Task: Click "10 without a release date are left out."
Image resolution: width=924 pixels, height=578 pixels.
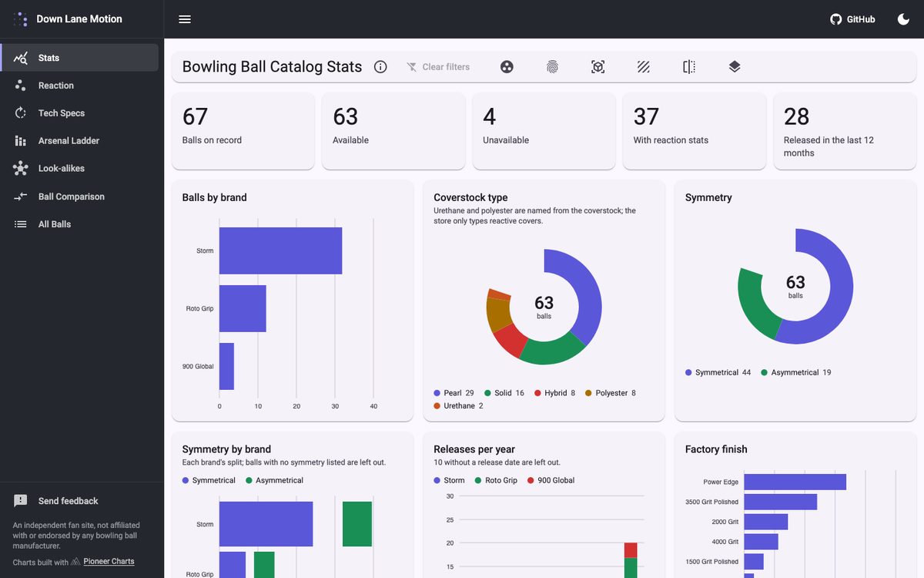Action: coord(497,462)
